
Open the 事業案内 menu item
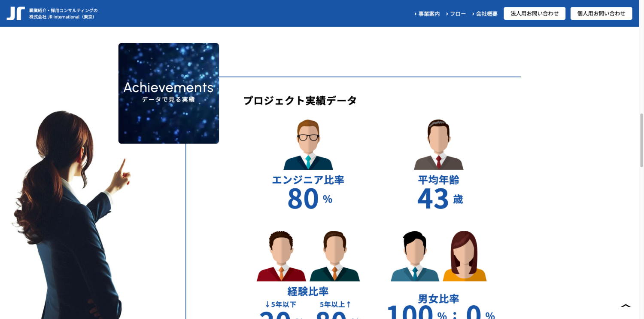[x=427, y=14]
